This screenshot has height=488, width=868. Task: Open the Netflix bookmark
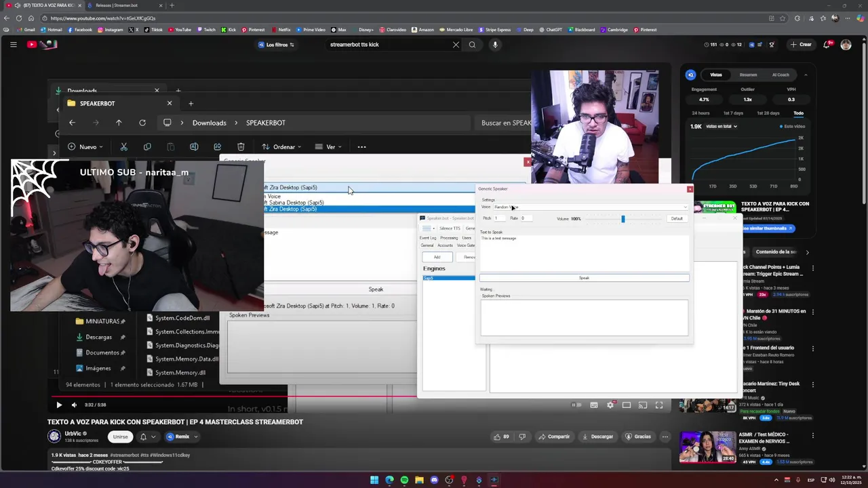[280, 30]
